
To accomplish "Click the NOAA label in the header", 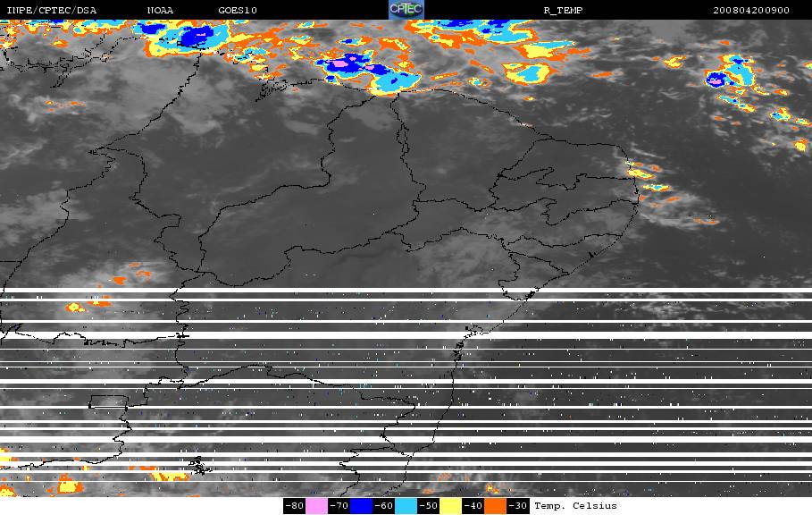I will pos(160,11).
